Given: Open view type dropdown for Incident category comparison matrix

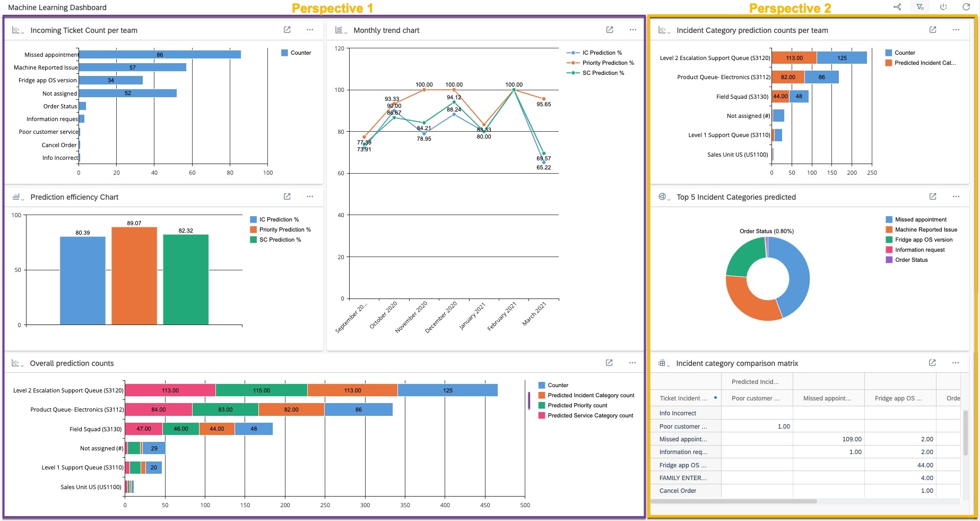Looking at the screenshot, I should 664,363.
